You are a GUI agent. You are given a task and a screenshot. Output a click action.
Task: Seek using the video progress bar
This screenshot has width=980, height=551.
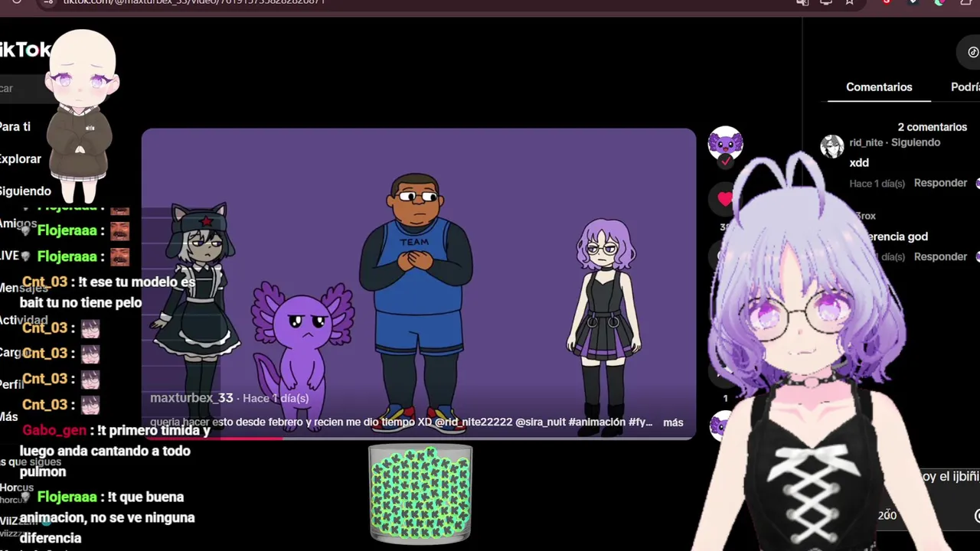pos(418,438)
